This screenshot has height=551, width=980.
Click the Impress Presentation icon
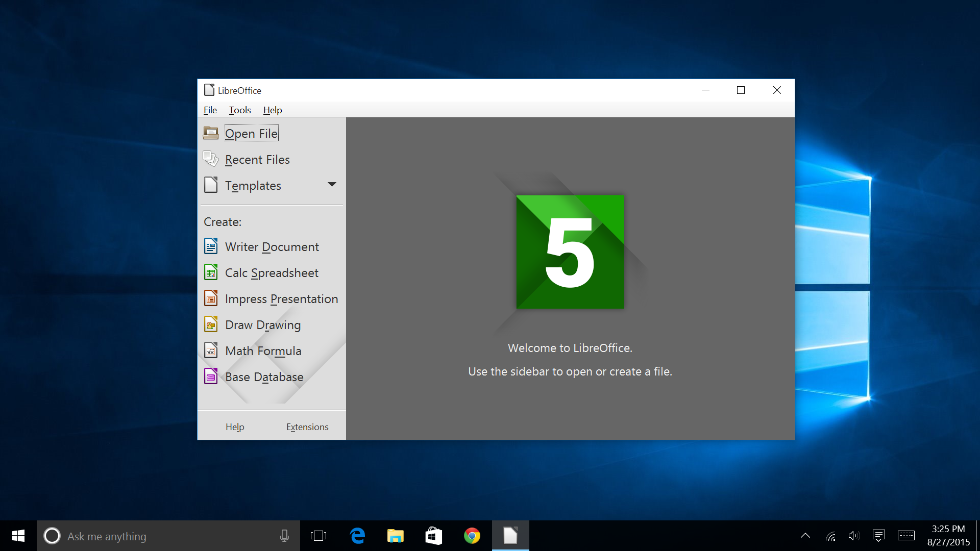[x=211, y=298]
